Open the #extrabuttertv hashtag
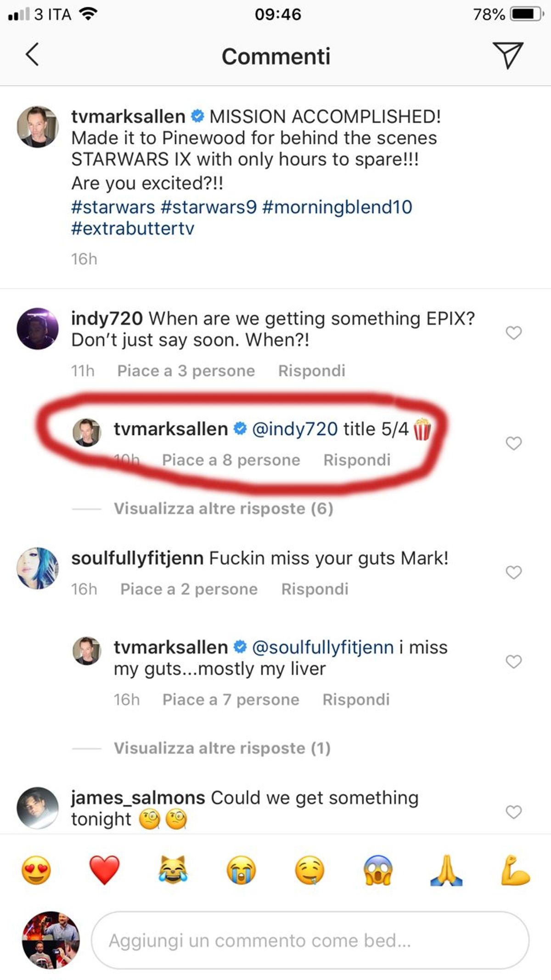The width and height of the screenshot is (551, 980). click(133, 228)
